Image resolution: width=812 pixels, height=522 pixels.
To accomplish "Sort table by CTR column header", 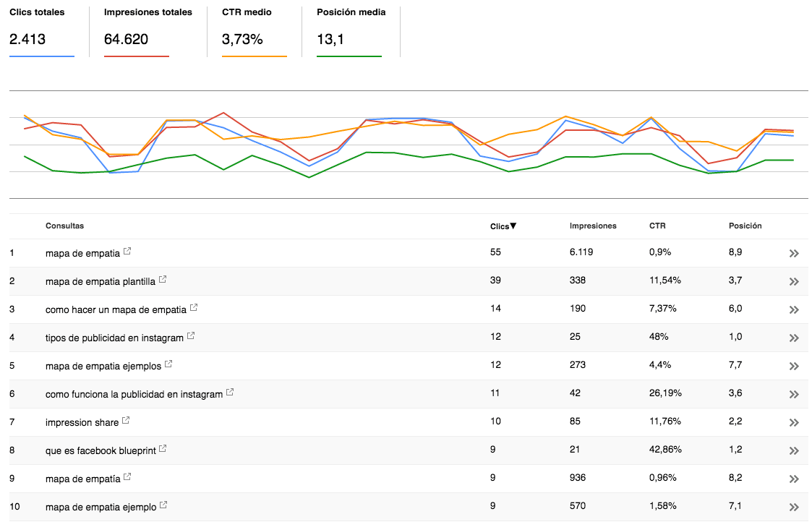I will click(657, 226).
